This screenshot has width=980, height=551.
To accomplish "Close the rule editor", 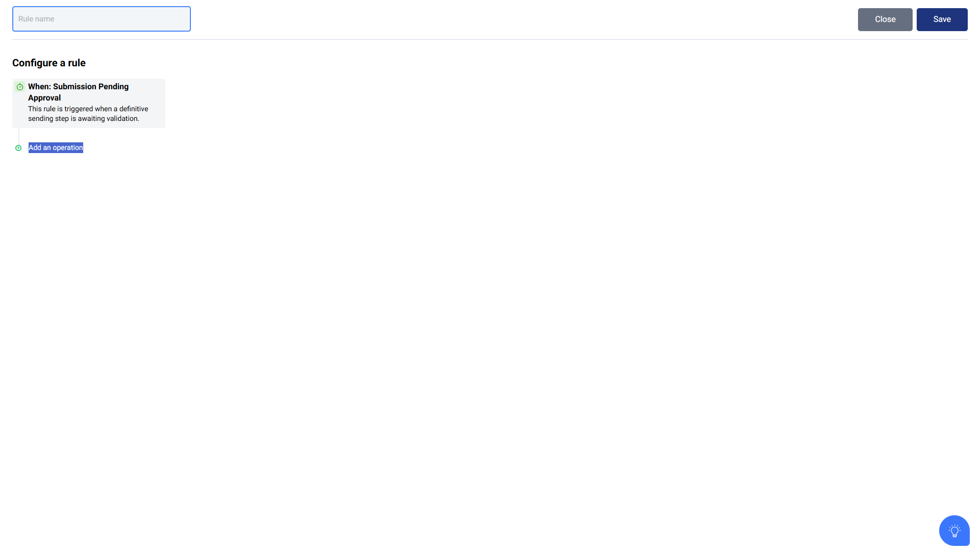I will click(x=885, y=19).
